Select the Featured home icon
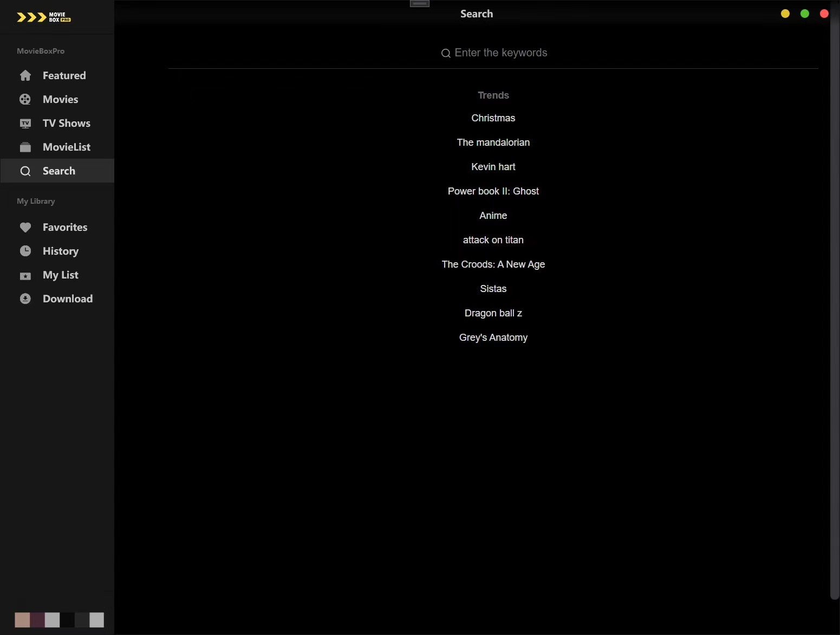This screenshot has width=840, height=635. [x=25, y=75]
